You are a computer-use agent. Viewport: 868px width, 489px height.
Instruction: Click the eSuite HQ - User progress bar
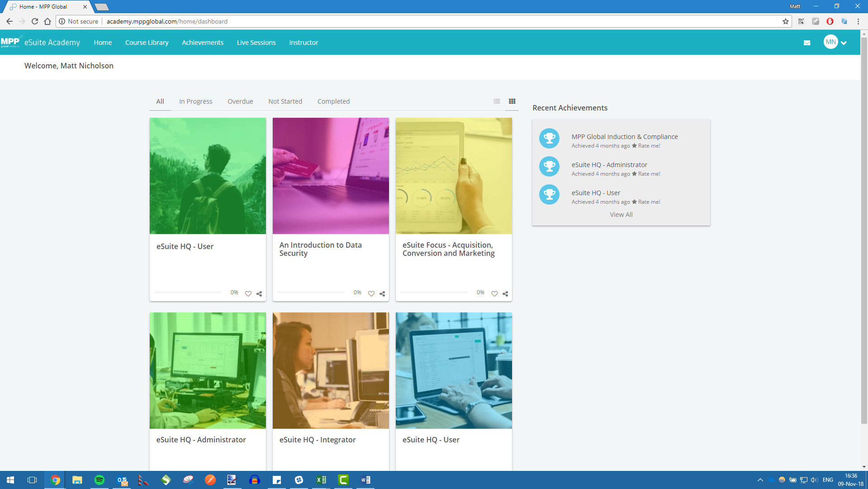[188, 292]
